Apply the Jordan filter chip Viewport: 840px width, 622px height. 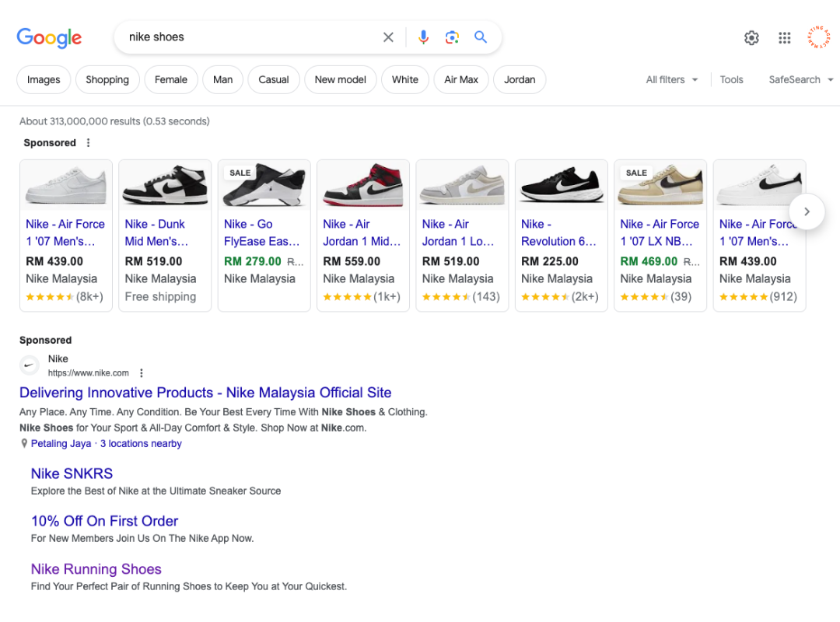pos(520,80)
